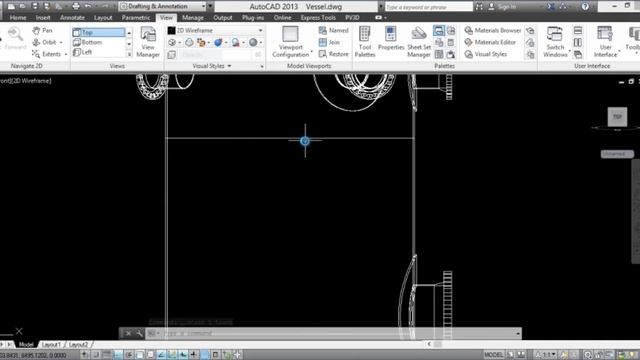
Task: Open the Materials Browser
Action: click(493, 31)
